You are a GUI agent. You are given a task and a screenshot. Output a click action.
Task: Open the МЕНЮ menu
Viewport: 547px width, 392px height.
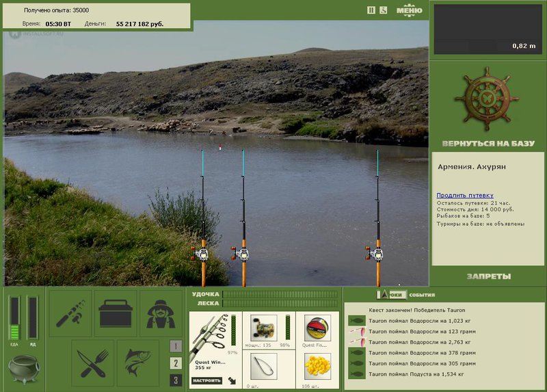coord(409,10)
